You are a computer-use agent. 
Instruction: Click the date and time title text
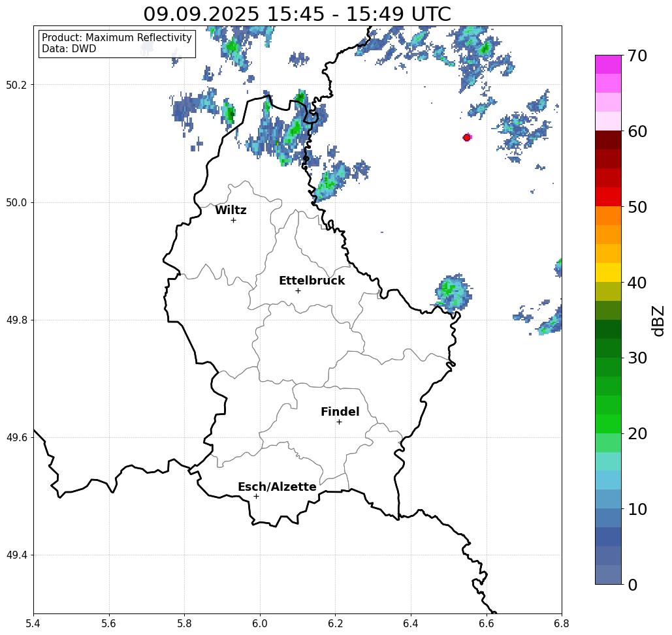(x=297, y=14)
